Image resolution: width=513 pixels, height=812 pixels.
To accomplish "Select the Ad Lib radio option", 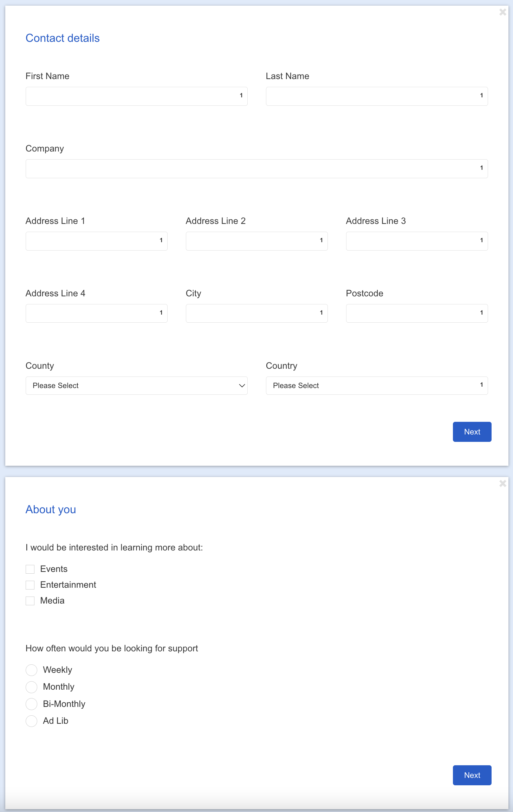I will click(32, 721).
